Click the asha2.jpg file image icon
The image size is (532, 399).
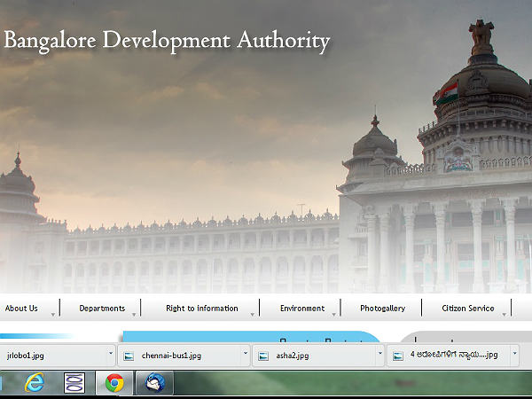pyautogui.click(x=263, y=356)
